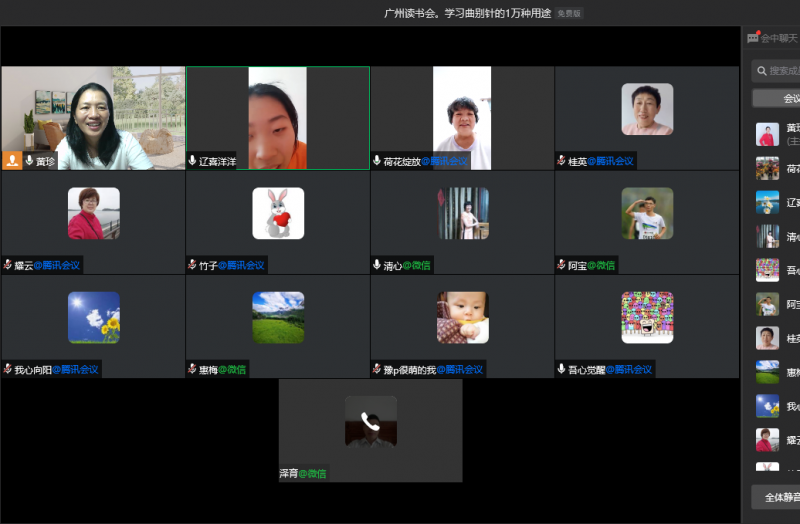
Task: Click the microphone icon beside 吾心觉醒
Action: [x=561, y=369]
